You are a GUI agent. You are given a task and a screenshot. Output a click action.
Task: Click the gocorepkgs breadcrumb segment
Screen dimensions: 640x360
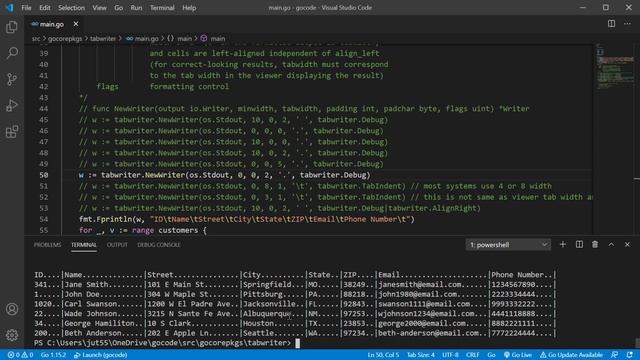pos(65,39)
